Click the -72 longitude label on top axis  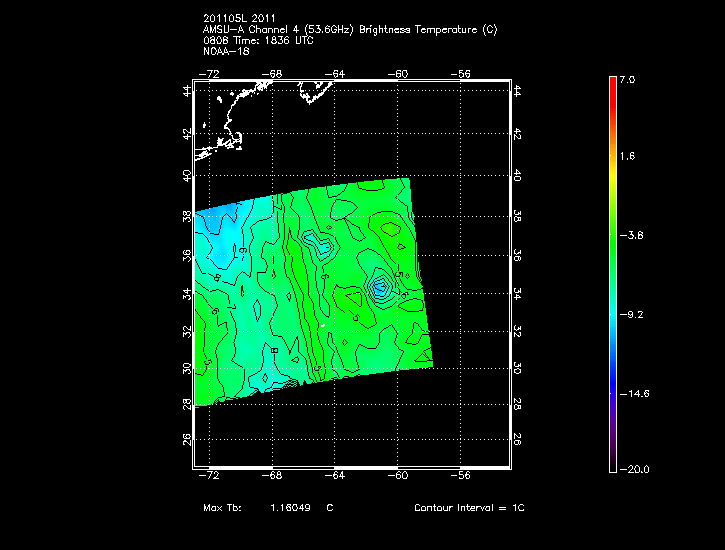(x=211, y=74)
